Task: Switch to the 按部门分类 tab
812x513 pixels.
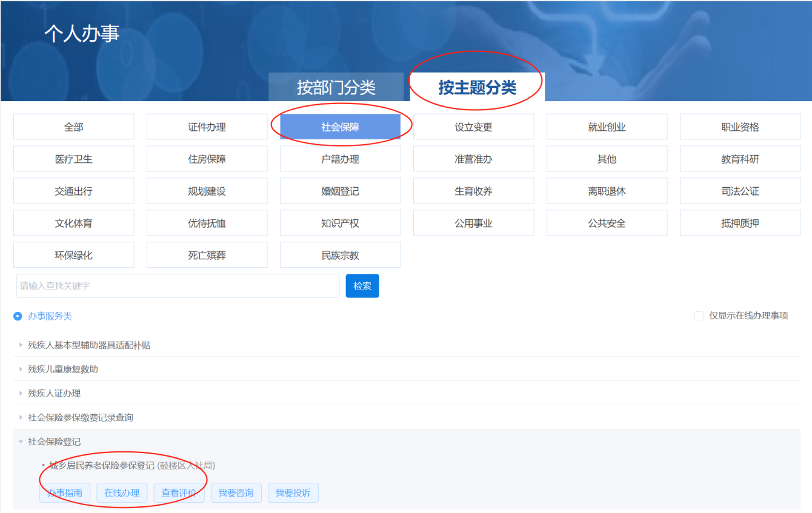Action: pyautogui.click(x=336, y=87)
